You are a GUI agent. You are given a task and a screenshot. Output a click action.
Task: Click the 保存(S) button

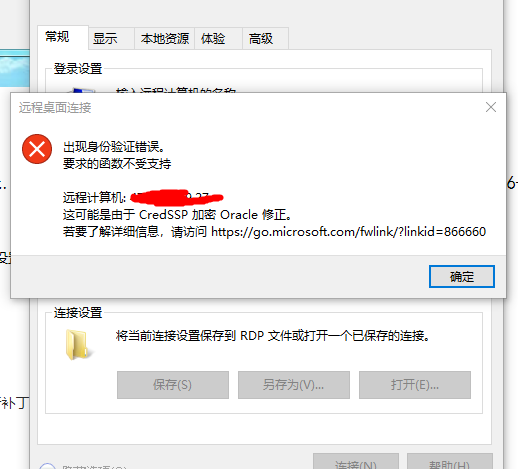[x=173, y=385]
